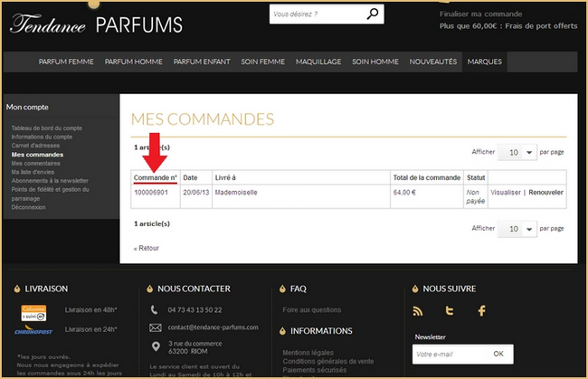Open Ma liste d'envies
Image resolution: width=588 pixels, height=379 pixels.
click(33, 172)
